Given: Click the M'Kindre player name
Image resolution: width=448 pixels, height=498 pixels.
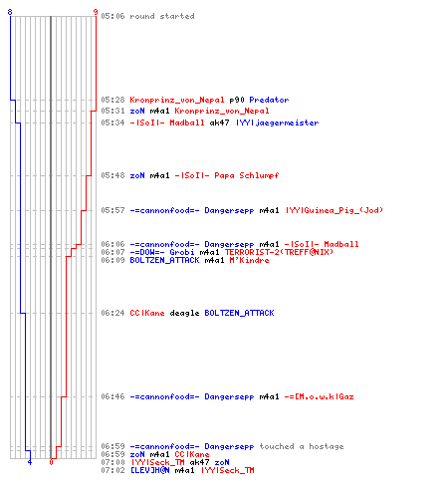Looking at the screenshot, I should 249,260.
